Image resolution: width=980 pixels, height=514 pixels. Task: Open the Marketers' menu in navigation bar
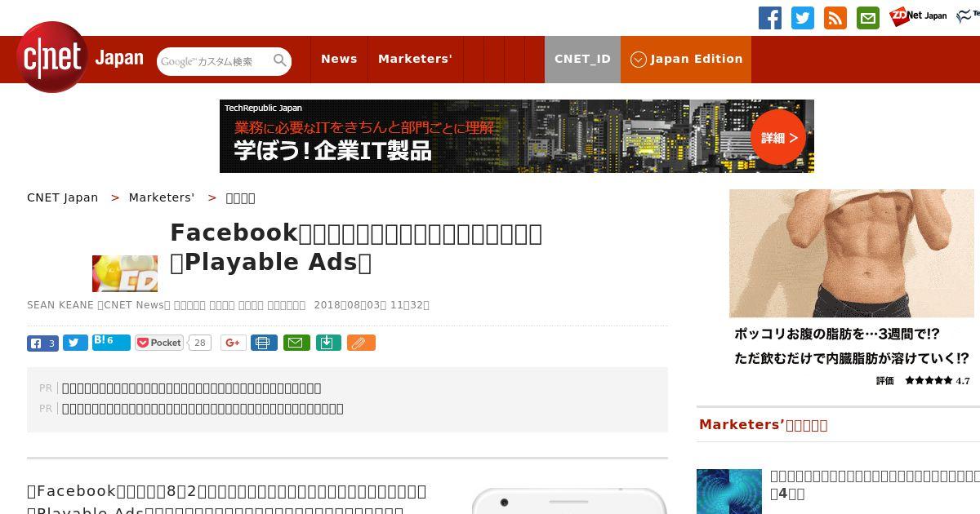415,59
